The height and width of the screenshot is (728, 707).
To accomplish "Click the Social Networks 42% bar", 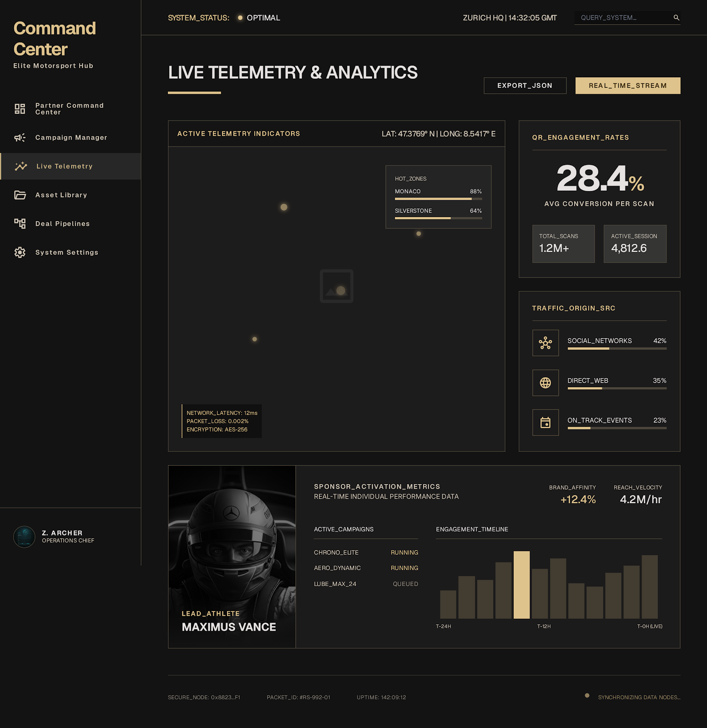I will pos(617,349).
